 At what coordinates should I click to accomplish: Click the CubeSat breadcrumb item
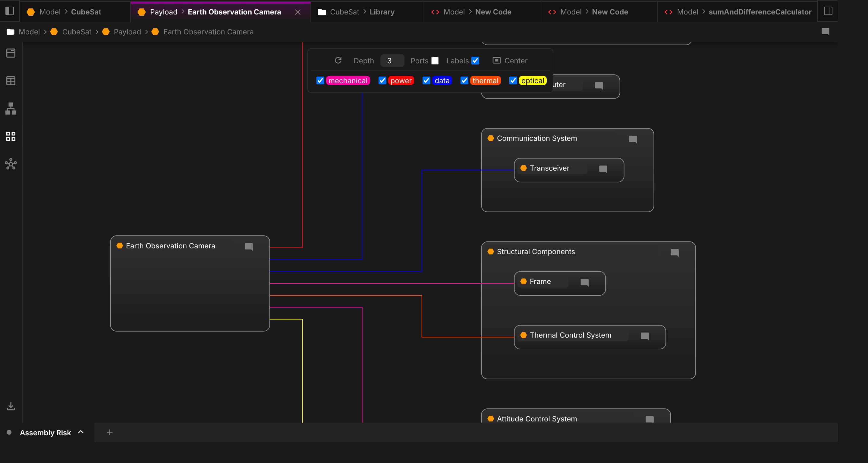tap(77, 32)
